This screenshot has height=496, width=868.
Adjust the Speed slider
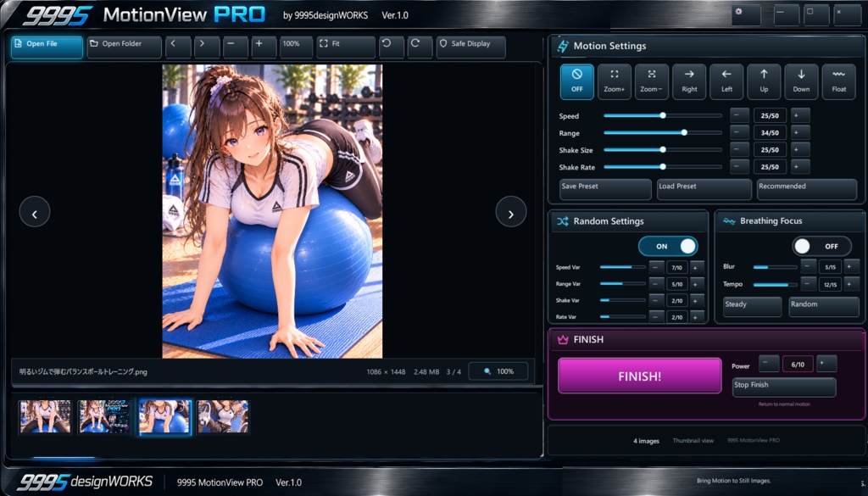tap(663, 115)
